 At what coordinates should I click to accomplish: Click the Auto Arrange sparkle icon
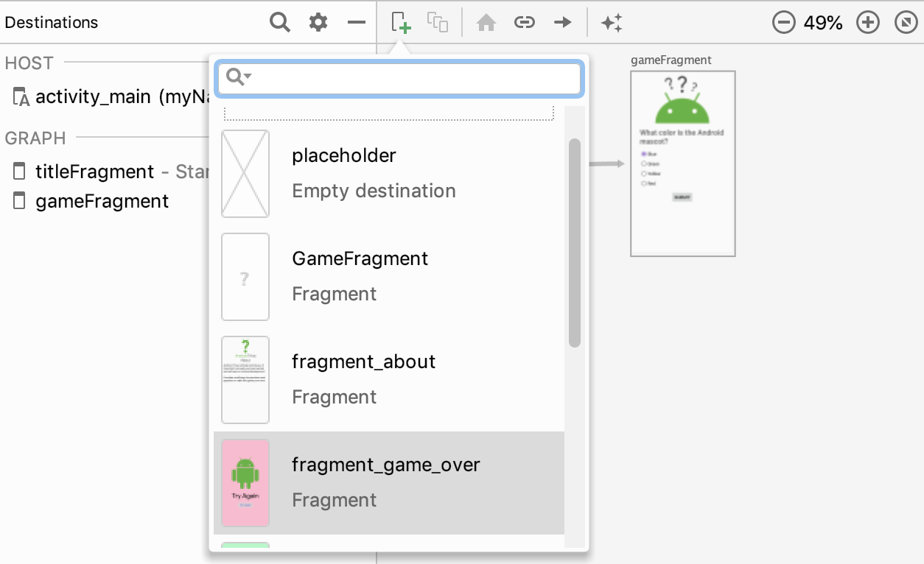[x=612, y=23]
